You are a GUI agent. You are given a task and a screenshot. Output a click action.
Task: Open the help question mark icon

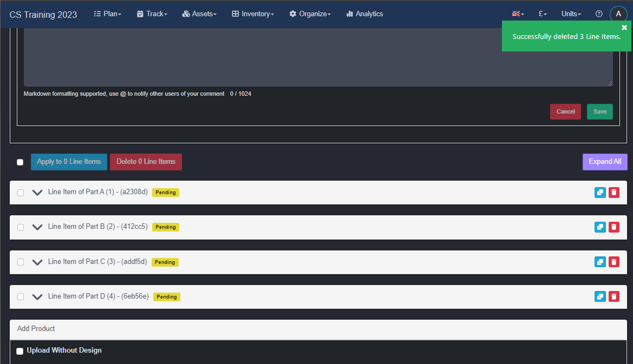point(599,14)
